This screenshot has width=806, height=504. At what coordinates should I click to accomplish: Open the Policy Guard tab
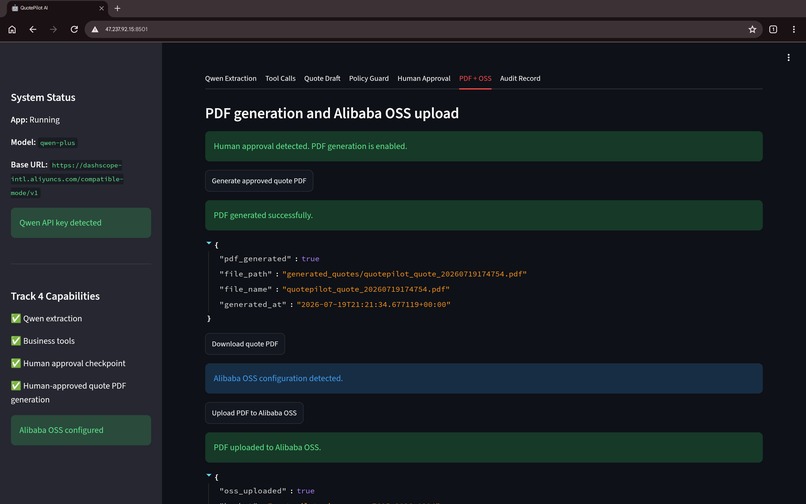[x=369, y=79]
